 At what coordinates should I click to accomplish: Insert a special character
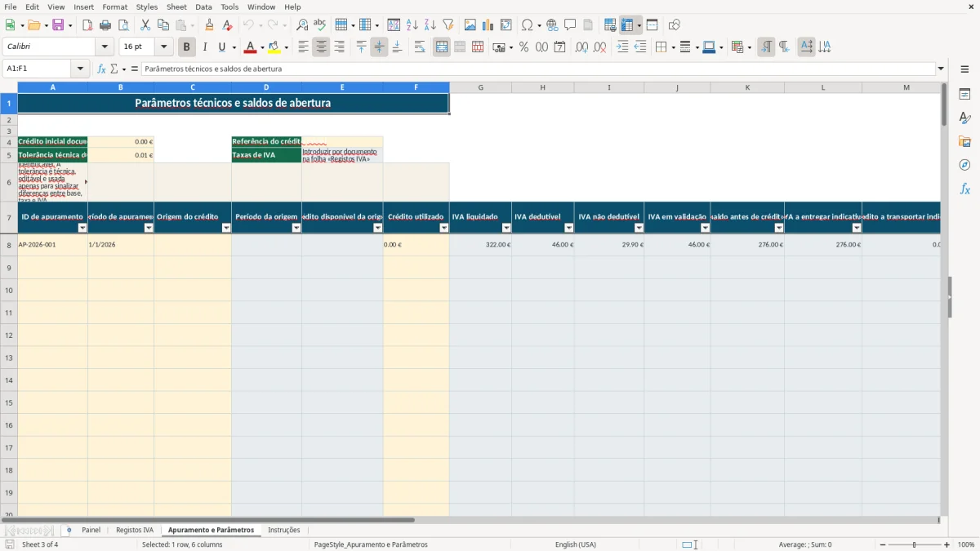(527, 25)
